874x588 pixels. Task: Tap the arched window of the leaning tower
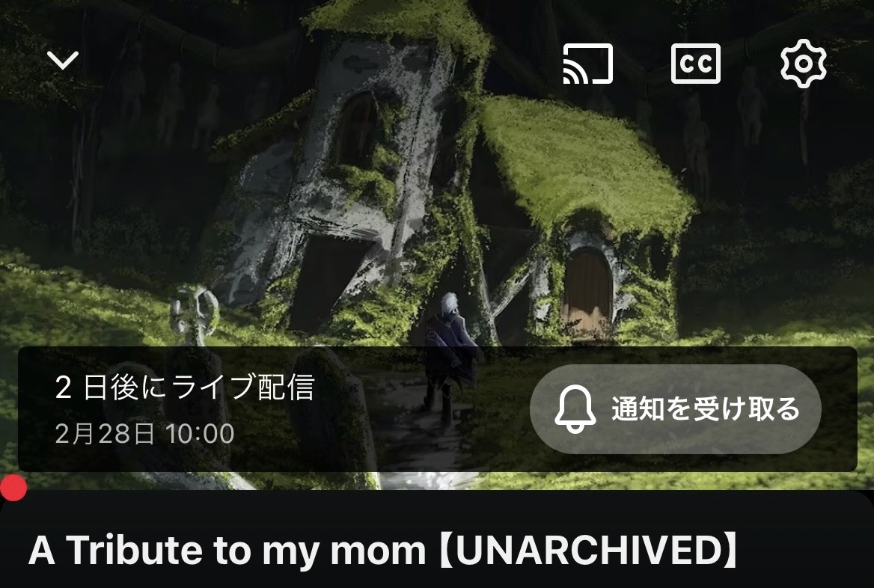click(x=357, y=129)
